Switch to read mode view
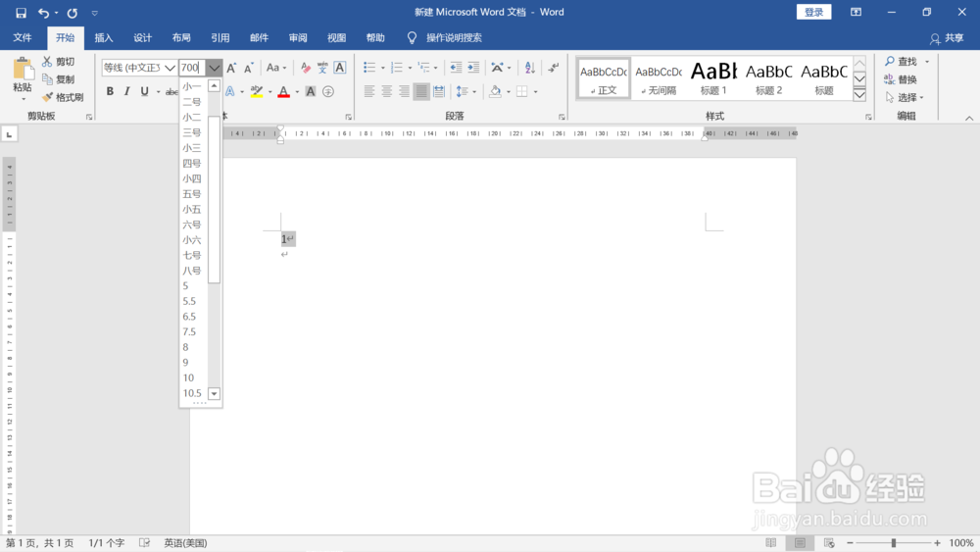The image size is (980, 552). 770,542
